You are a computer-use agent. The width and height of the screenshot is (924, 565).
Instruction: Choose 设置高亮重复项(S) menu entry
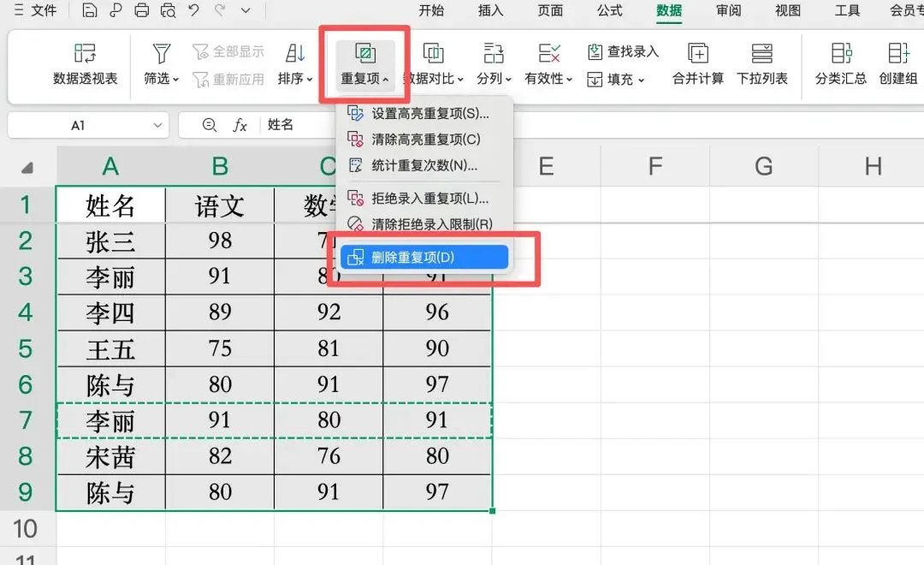pos(424,113)
